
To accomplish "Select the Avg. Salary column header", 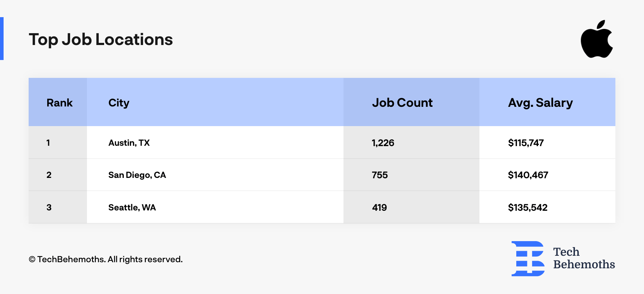I will point(540,103).
